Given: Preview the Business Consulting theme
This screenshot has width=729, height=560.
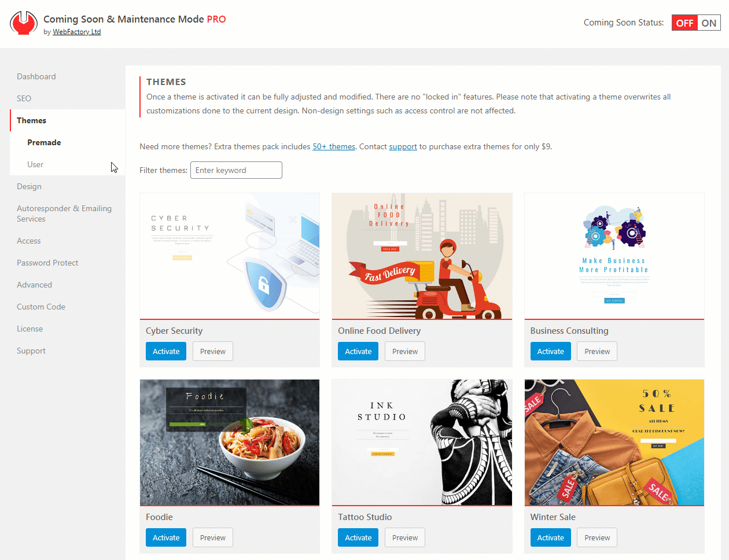Looking at the screenshot, I should (x=597, y=351).
